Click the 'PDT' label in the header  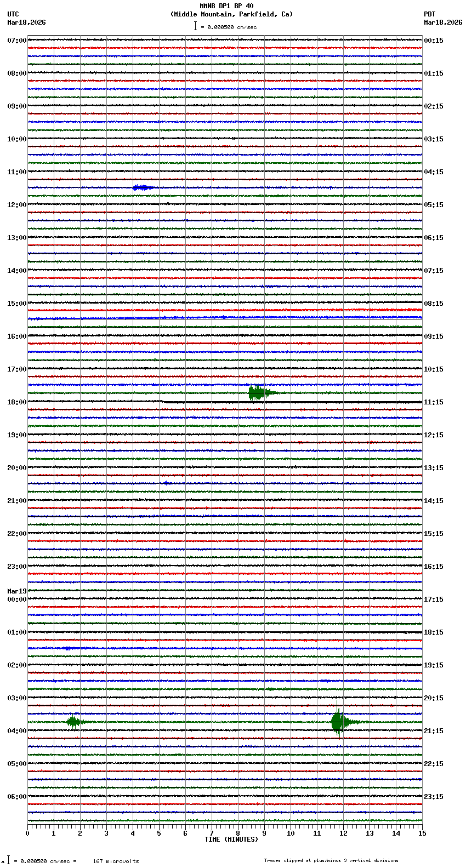pyautogui.click(x=429, y=14)
